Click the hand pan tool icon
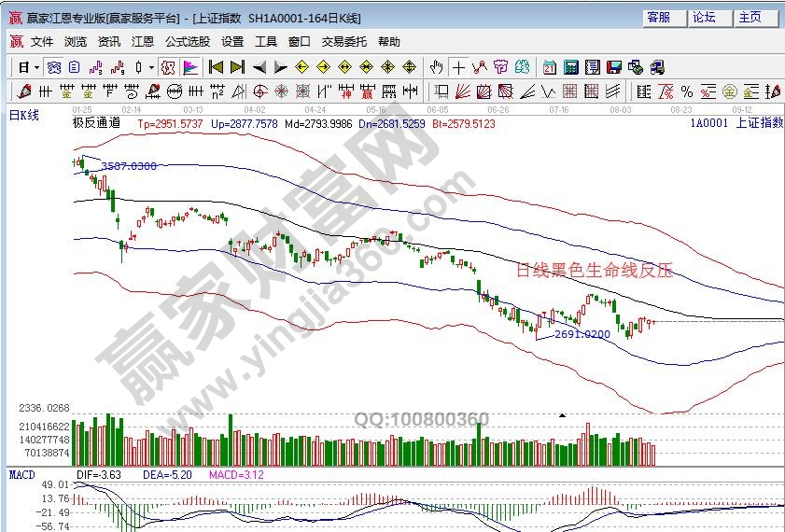Viewport: 785px width, 532px height. pyautogui.click(x=437, y=67)
